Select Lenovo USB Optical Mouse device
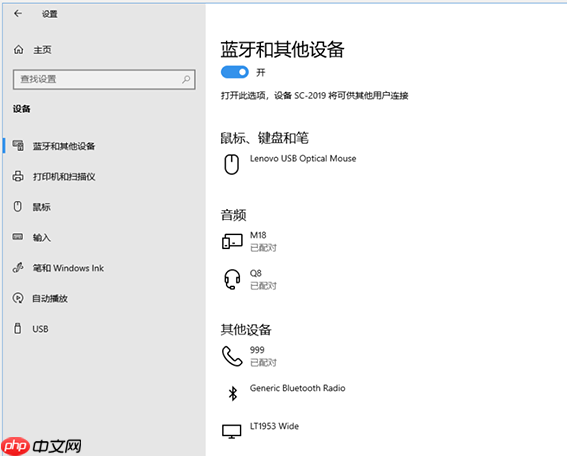Image resolution: width=567 pixels, height=456 pixels. pyautogui.click(x=303, y=158)
